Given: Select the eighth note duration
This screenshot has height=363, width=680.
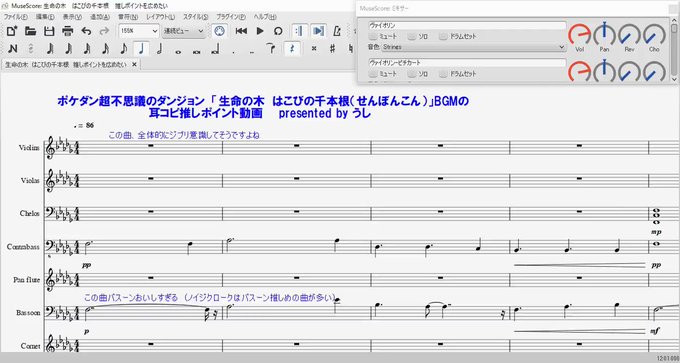Looking at the screenshot, I should (x=123, y=48).
